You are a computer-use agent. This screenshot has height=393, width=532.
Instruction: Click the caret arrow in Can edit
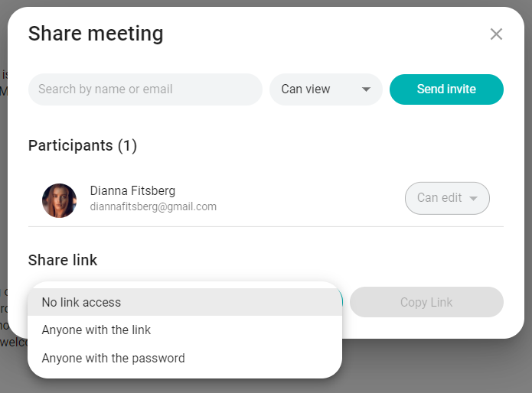(x=474, y=199)
